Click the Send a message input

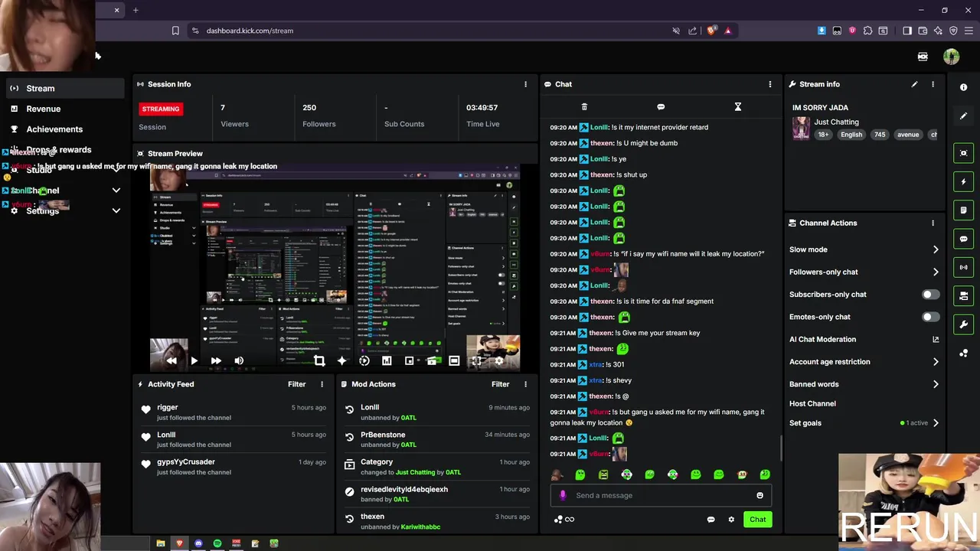(x=662, y=495)
